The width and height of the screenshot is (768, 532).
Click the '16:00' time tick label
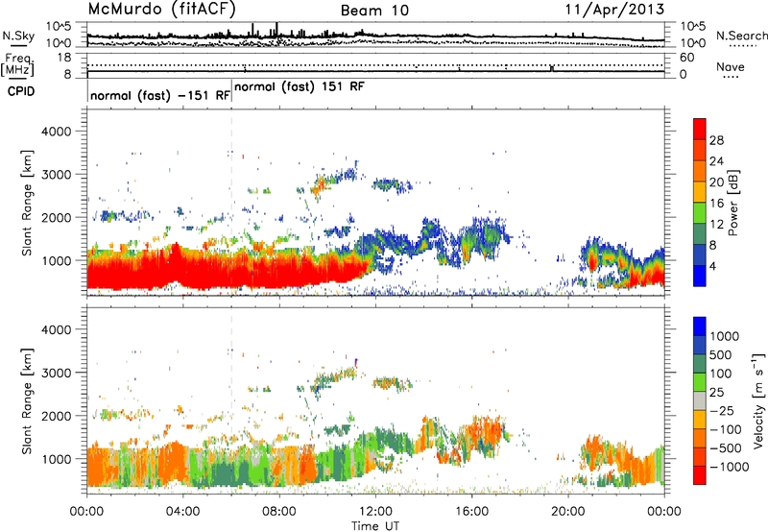[471, 512]
